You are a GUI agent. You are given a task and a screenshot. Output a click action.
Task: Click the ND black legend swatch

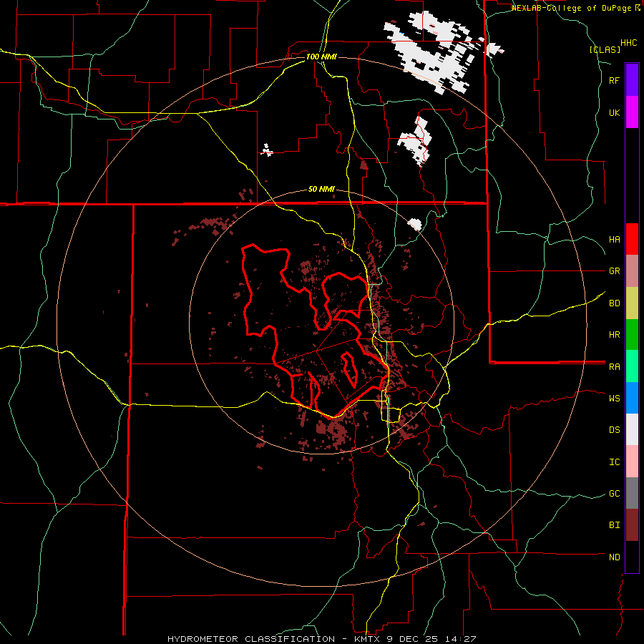click(x=632, y=557)
